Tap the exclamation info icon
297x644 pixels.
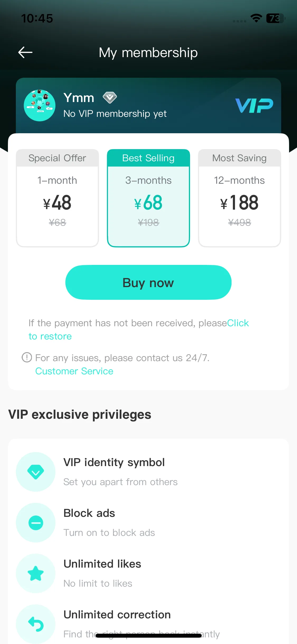tap(27, 357)
